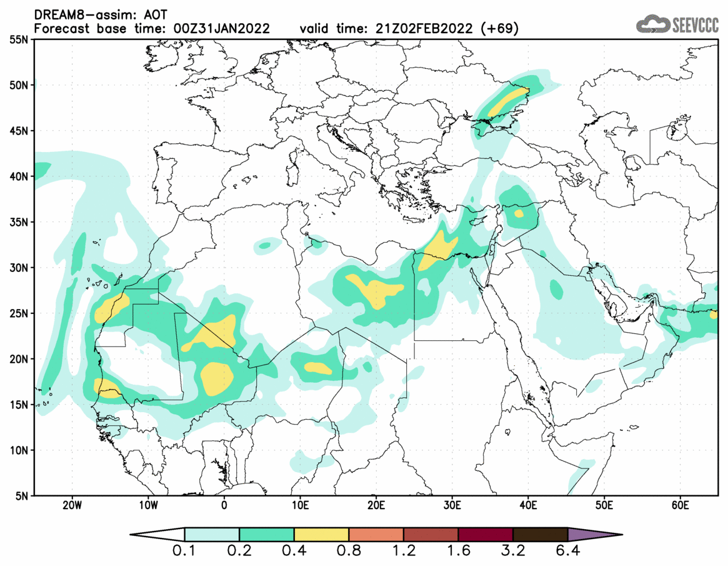Select the green 0.2–0.4 legend swatch
Image resolution: width=728 pixels, height=566 pixels.
pos(267,535)
